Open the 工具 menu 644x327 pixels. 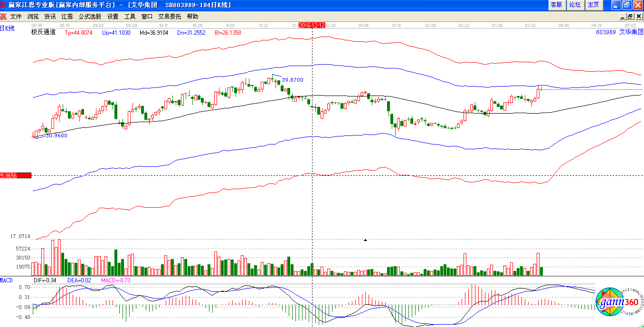point(130,16)
